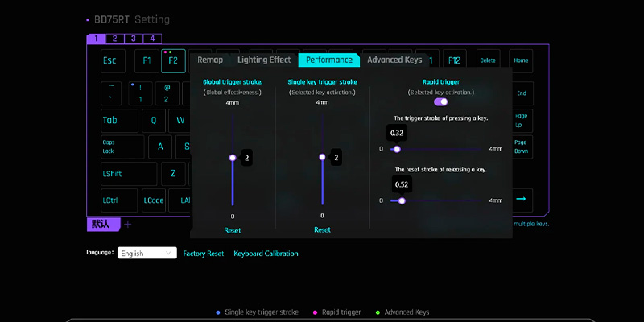Click the Global trigger stroke slider handle
The width and height of the screenshot is (644, 322).
(233, 158)
